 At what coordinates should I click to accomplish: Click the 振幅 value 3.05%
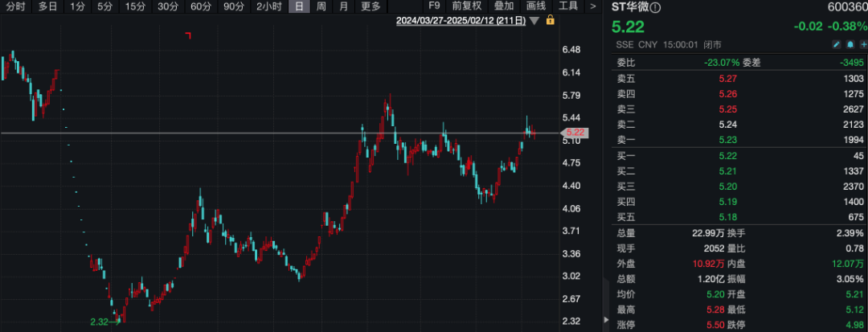(851, 279)
